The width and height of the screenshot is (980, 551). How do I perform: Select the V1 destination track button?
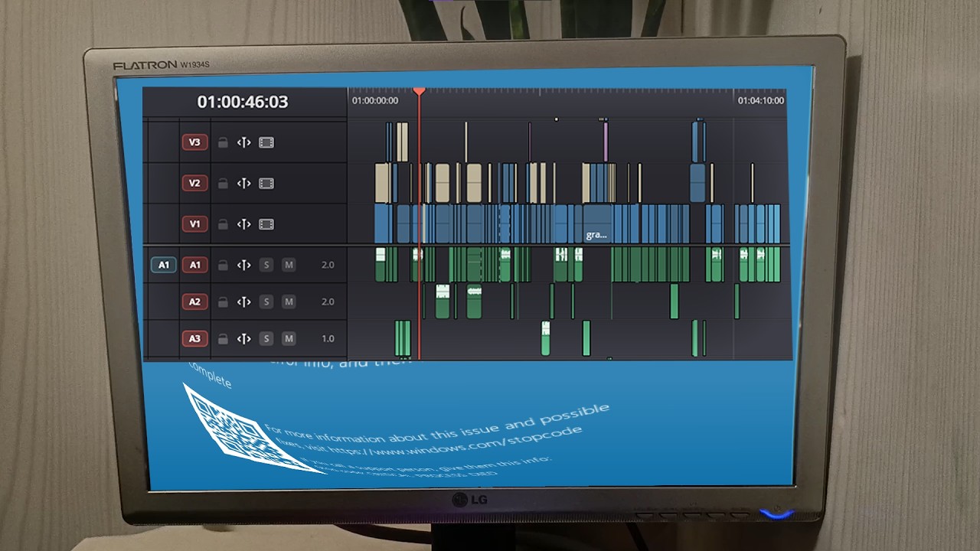click(x=194, y=224)
